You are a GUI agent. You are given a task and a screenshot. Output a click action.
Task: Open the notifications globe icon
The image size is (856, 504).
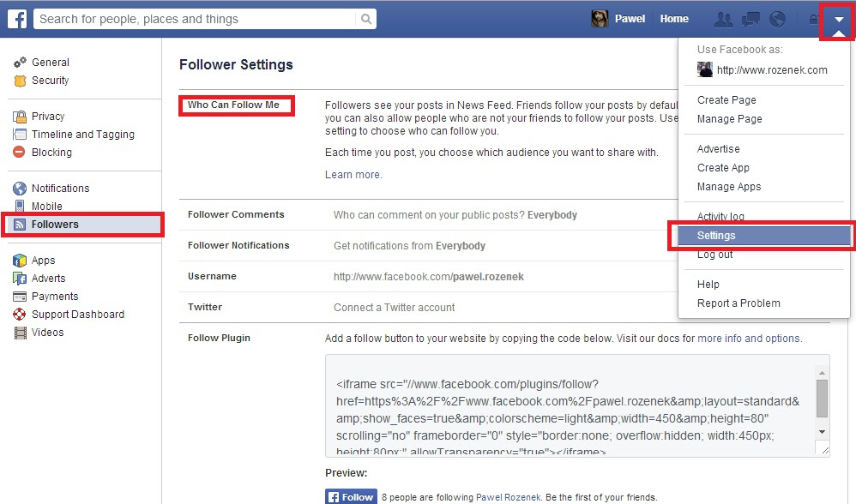tap(777, 19)
